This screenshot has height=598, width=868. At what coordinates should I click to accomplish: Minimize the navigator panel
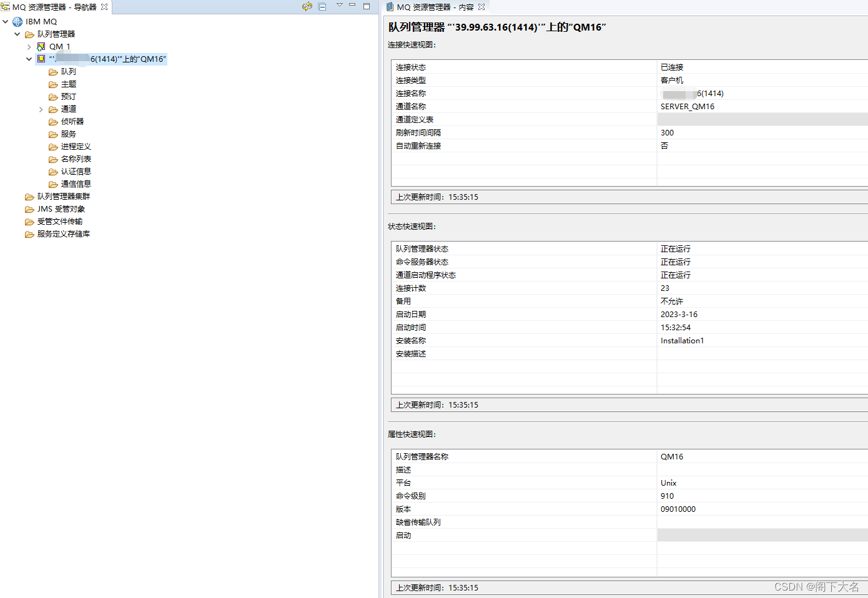(352, 5)
